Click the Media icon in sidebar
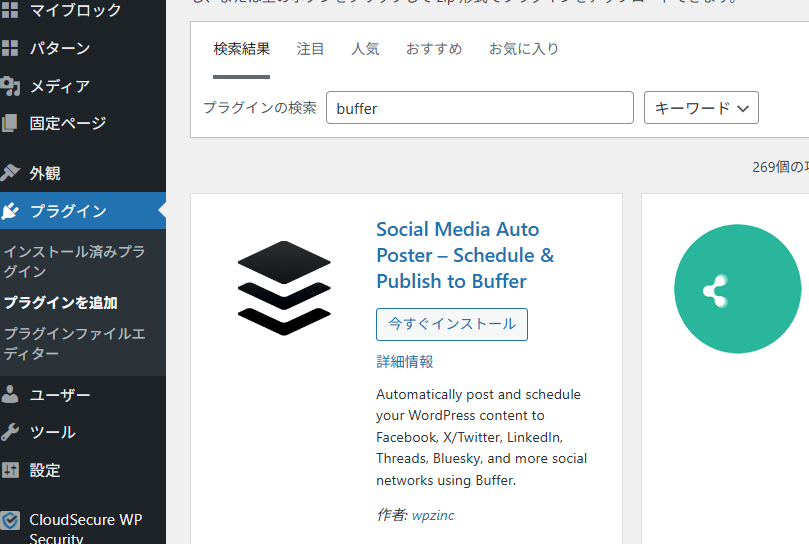 click(x=10, y=86)
